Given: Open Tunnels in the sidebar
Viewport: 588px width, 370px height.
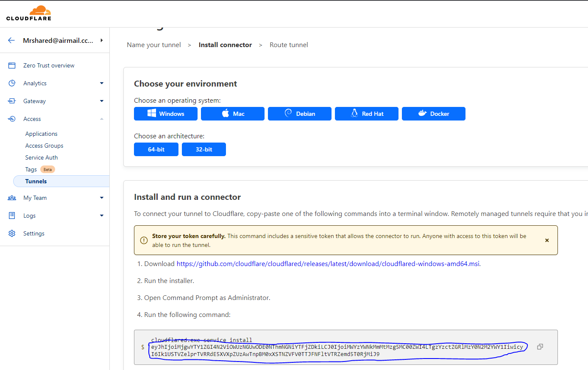Looking at the screenshot, I should pyautogui.click(x=36, y=181).
